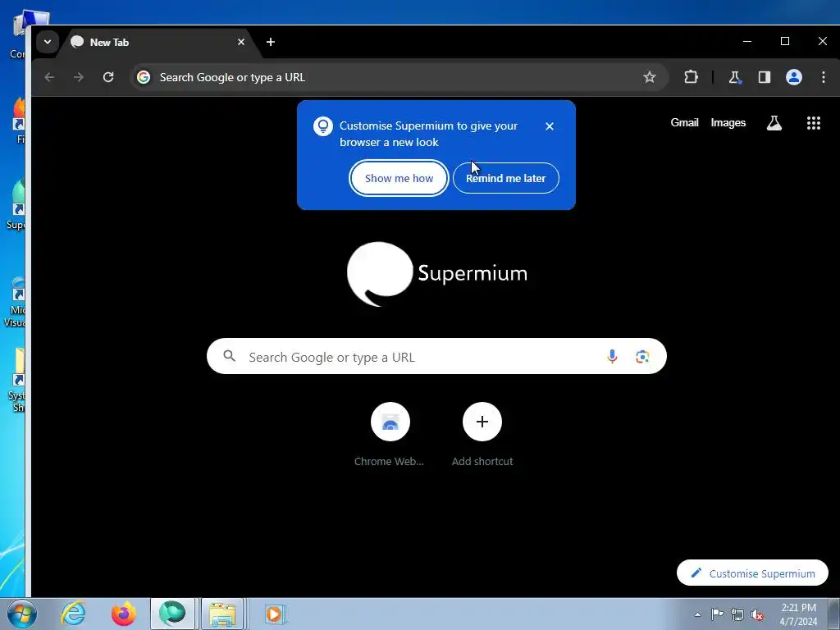The image size is (840, 630).
Task: Open the Windows Start menu
Action: (x=22, y=614)
